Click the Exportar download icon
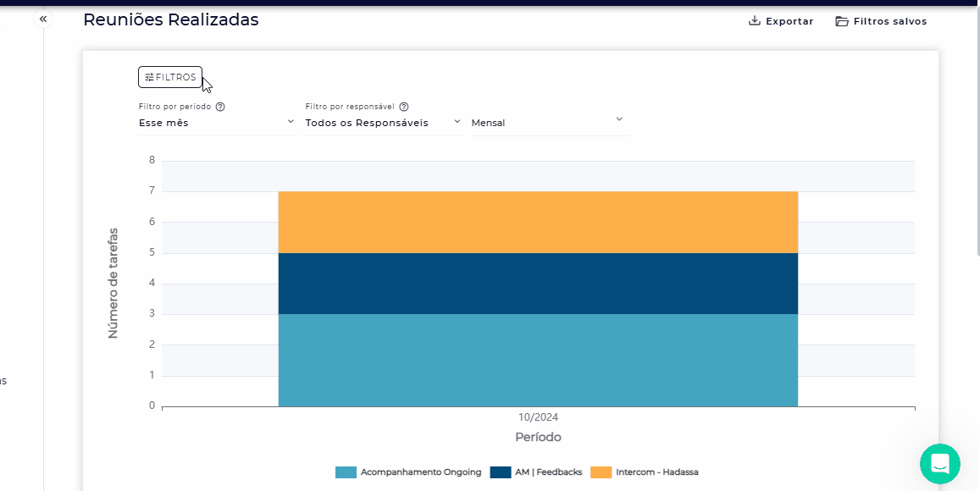Viewport: 980px width, 491px height. pyautogui.click(x=755, y=21)
